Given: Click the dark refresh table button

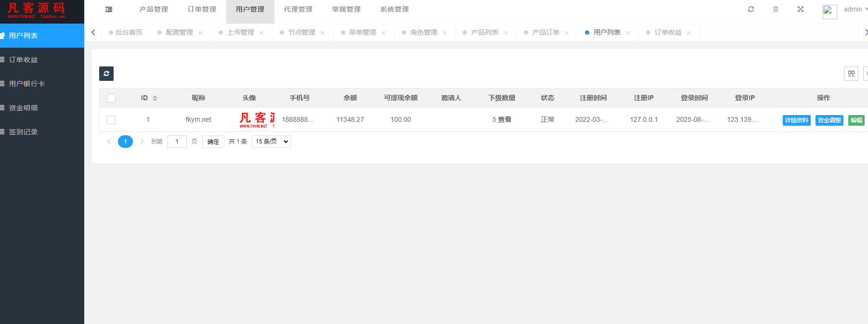Looking at the screenshot, I should (106, 74).
